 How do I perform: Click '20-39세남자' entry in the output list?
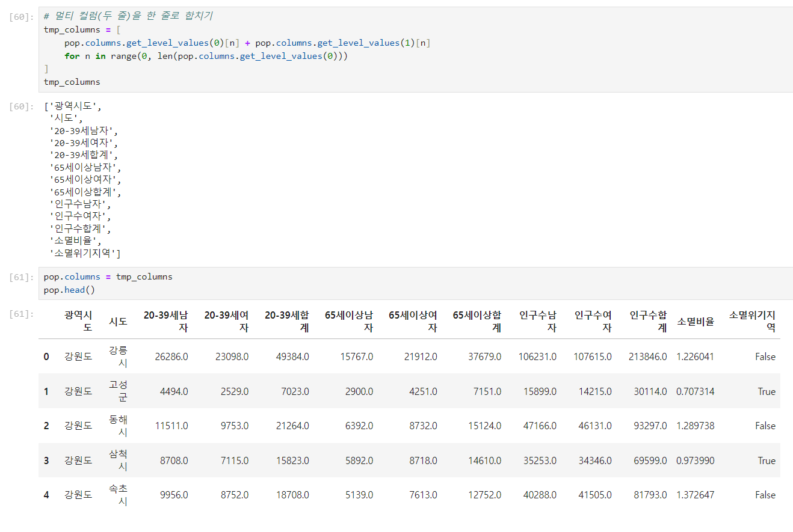coord(85,130)
